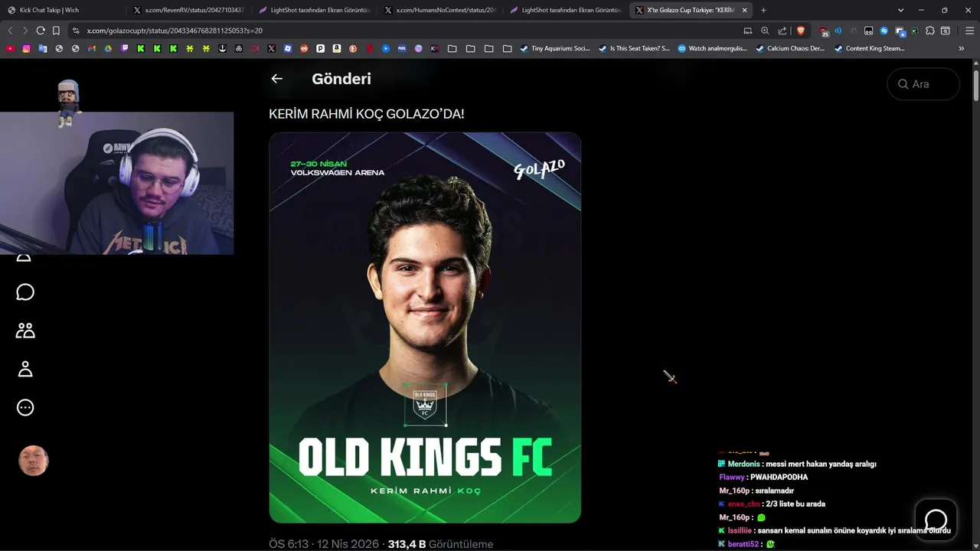This screenshot has height=551, width=980.
Task: Close the X'te Golazo Cup Türkiye tab
Action: 744,10
